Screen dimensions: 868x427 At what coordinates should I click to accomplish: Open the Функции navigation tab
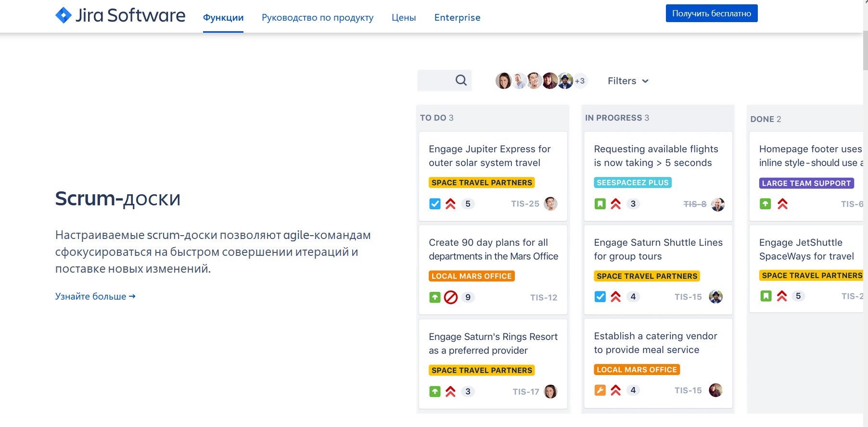223,18
